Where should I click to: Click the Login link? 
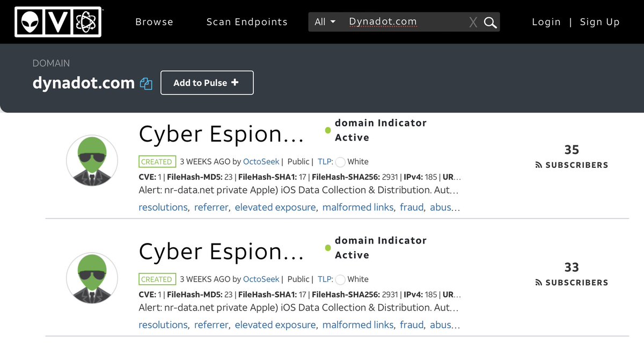[546, 22]
